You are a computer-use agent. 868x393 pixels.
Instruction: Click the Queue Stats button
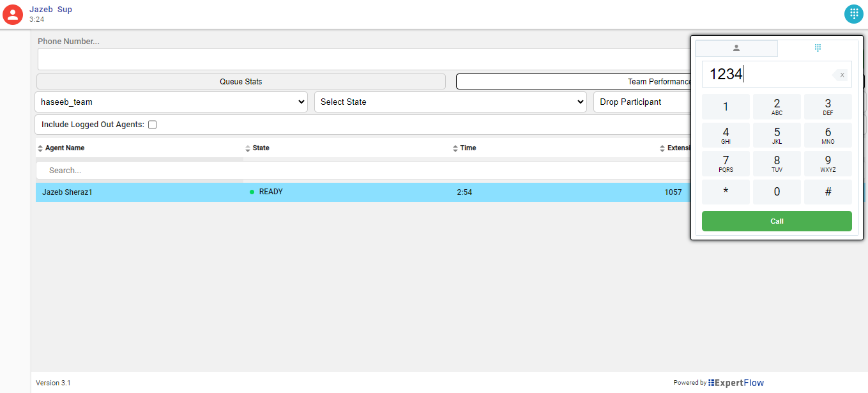[x=241, y=82]
